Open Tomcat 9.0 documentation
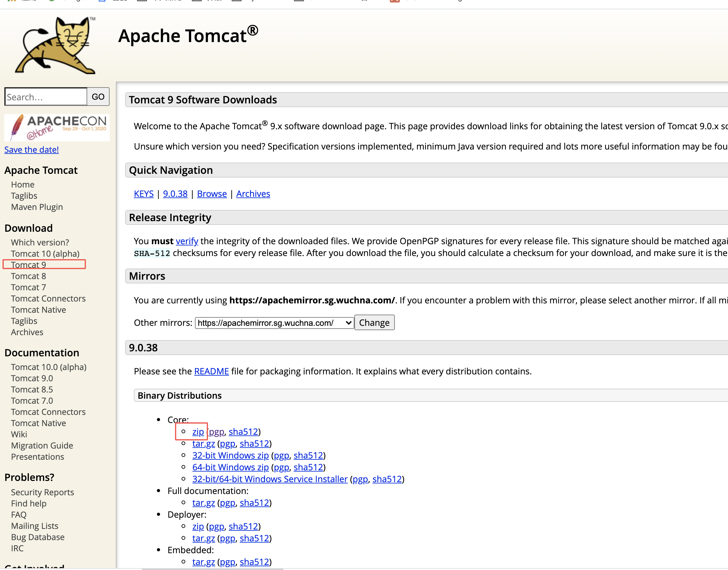728x570 pixels. point(32,378)
